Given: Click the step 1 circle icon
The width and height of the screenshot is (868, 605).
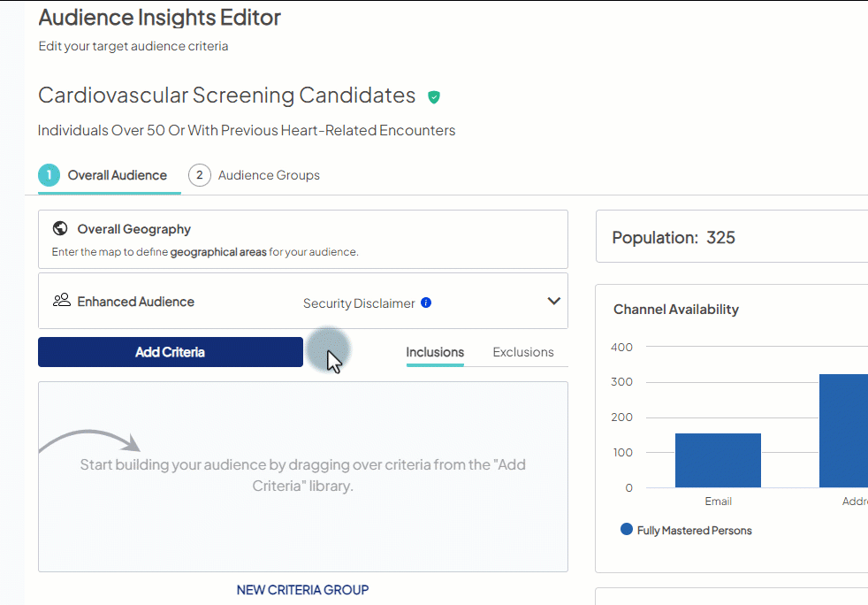Looking at the screenshot, I should tap(49, 175).
